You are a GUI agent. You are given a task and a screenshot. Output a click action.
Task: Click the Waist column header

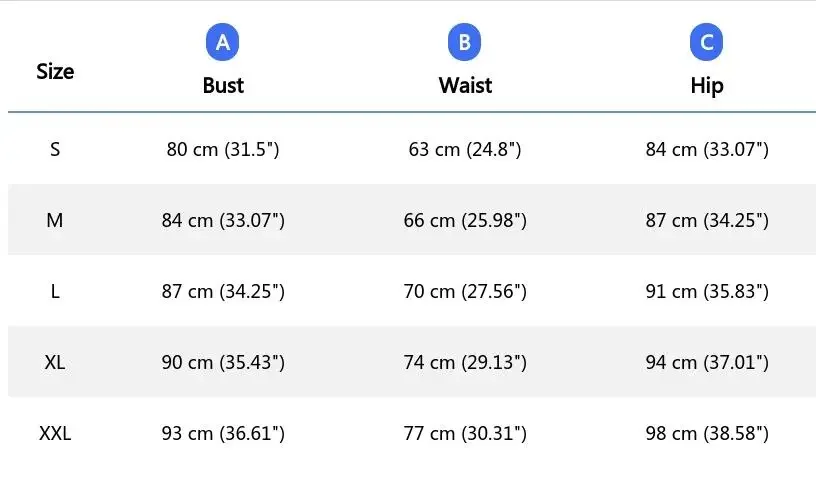465,85
